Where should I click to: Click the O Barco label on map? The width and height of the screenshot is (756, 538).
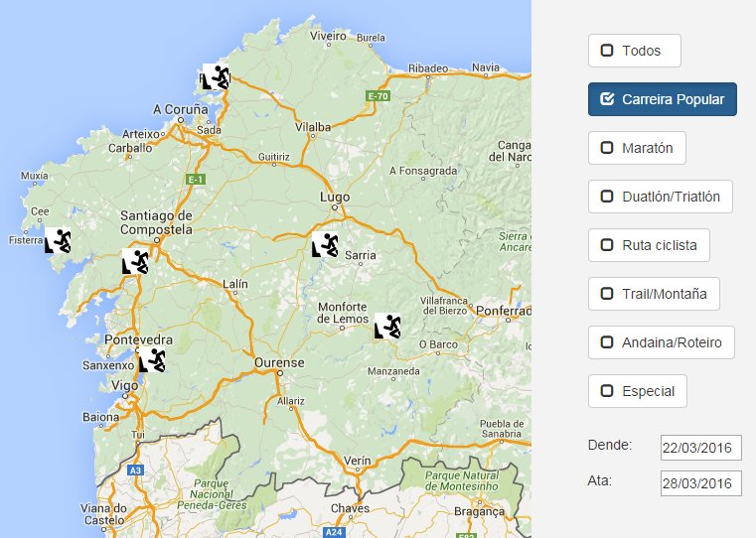point(438,344)
